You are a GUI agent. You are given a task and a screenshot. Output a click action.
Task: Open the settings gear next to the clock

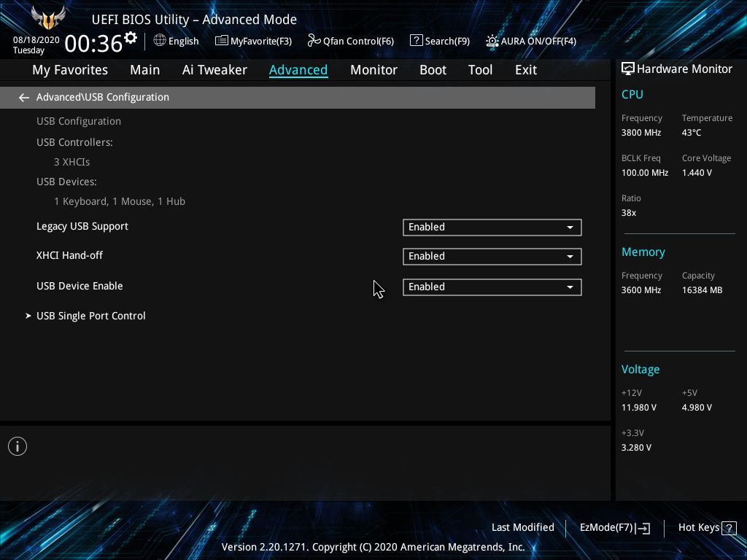[x=130, y=38]
